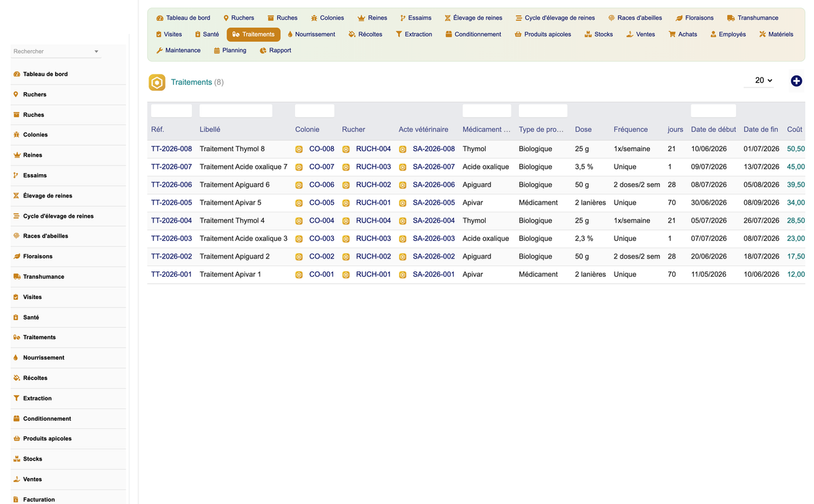Click the Médicament filter input field

coord(486,111)
